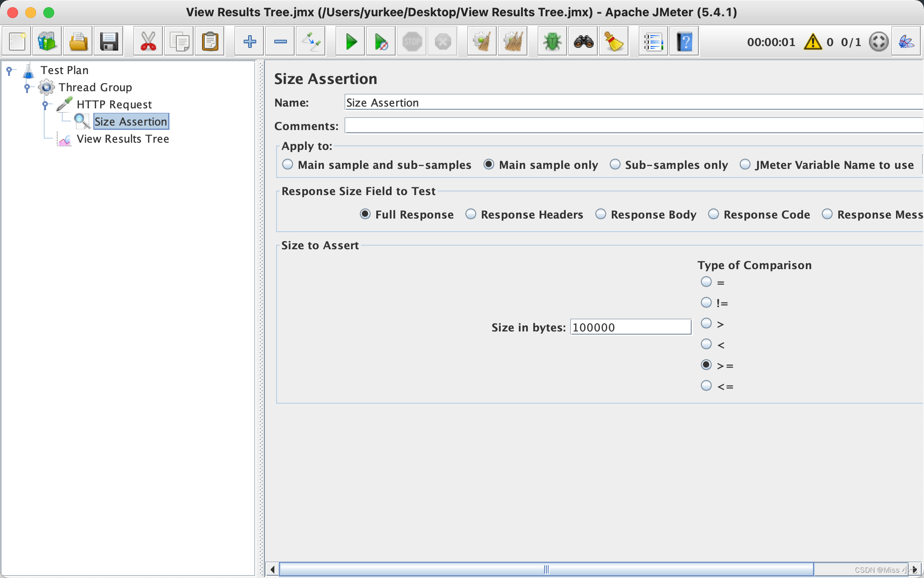Click Start no pauses icon

pos(381,42)
